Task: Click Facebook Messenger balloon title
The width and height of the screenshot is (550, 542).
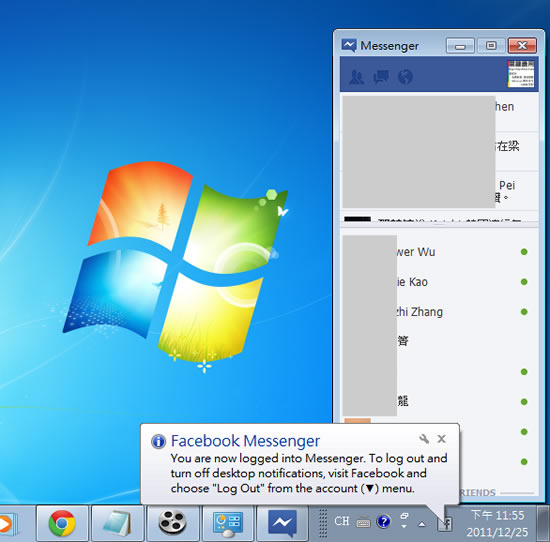Action: coord(245,441)
